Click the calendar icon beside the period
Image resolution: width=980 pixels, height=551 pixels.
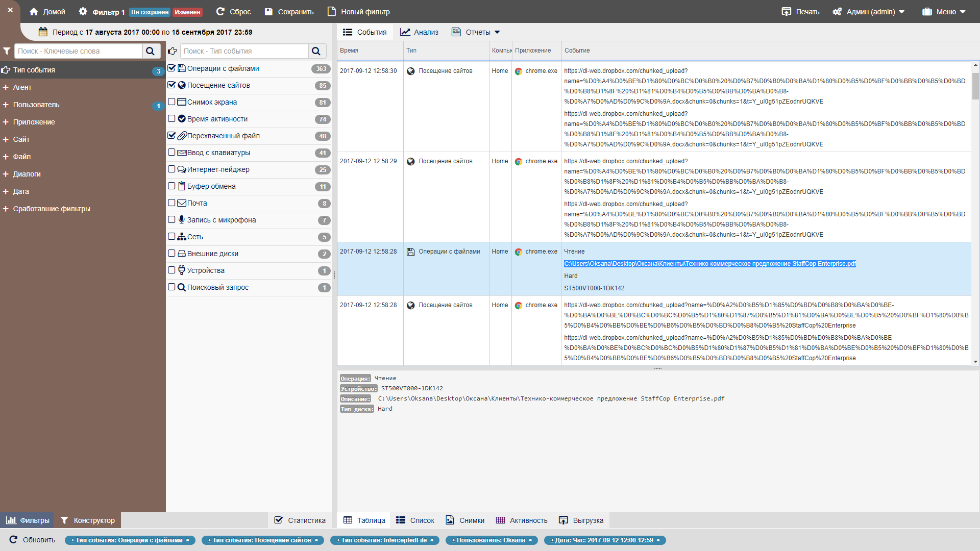tap(43, 32)
